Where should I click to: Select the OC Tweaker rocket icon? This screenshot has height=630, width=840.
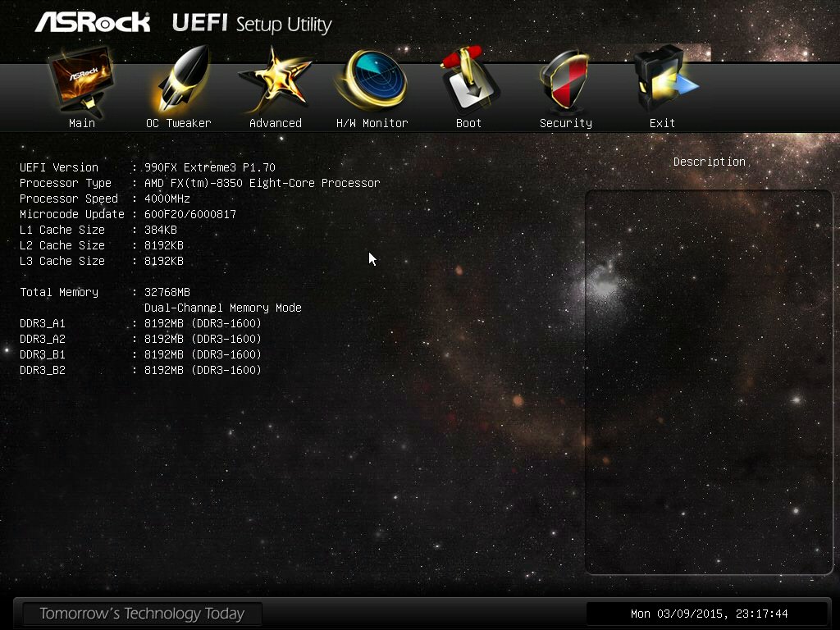coord(180,80)
